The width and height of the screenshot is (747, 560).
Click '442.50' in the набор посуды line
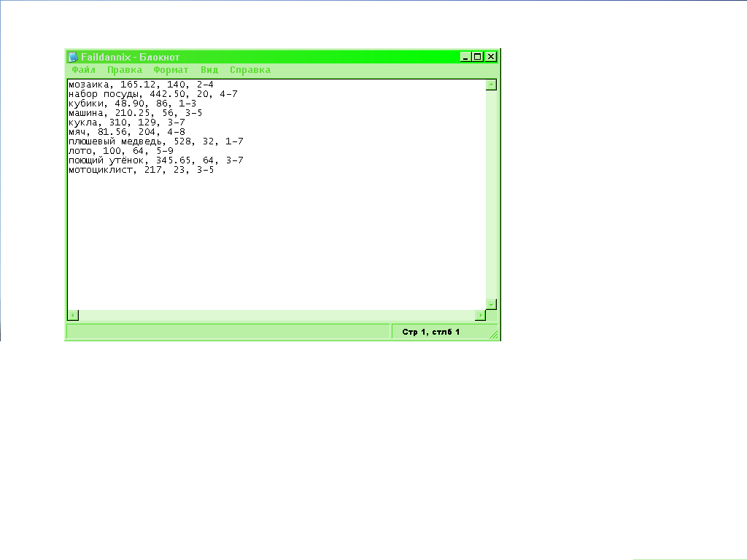tap(167, 94)
